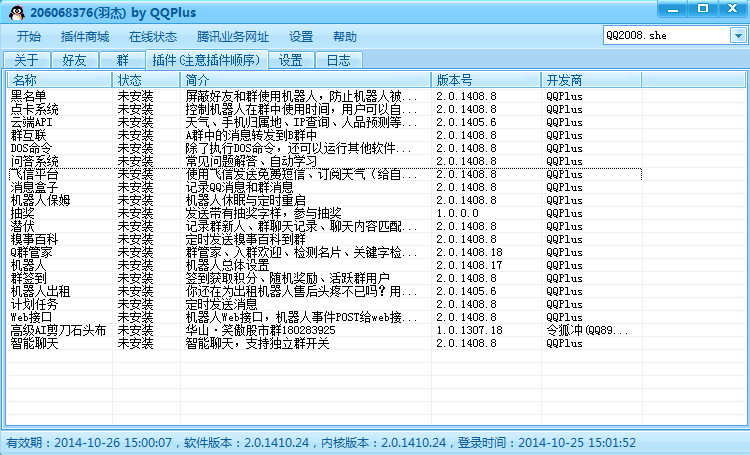The image size is (750, 455).
Task: Click version 1.0.0.0 of 抽奖
Action: [457, 213]
